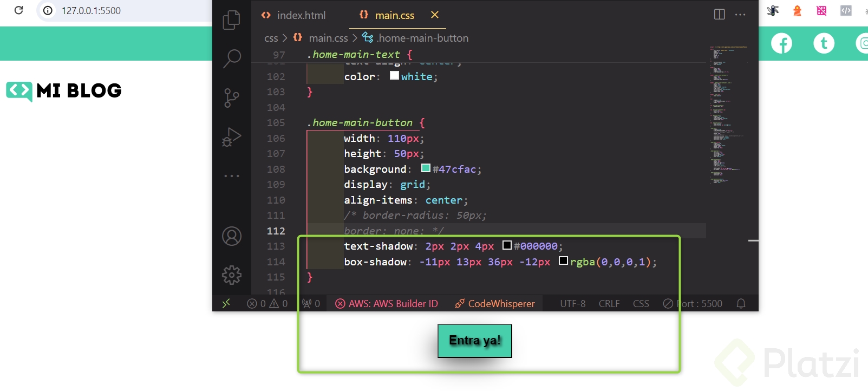Click the Entra ya! button on the webpage

[475, 341]
